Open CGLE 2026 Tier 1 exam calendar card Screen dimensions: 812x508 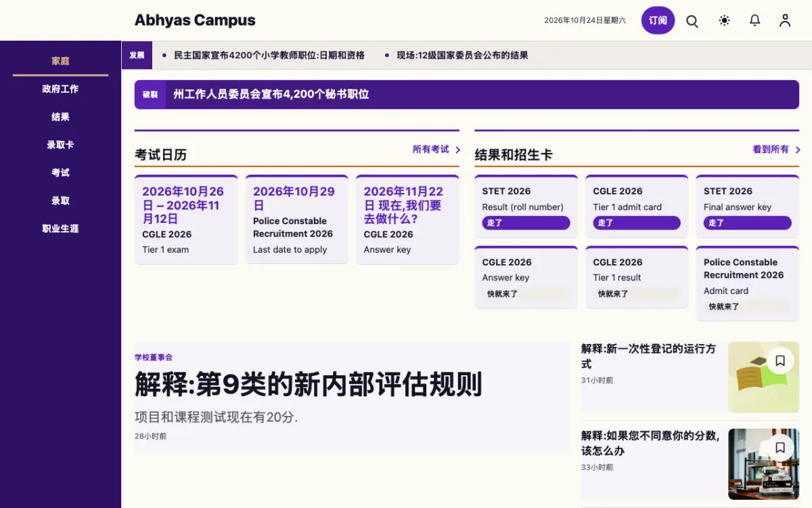pos(186,219)
